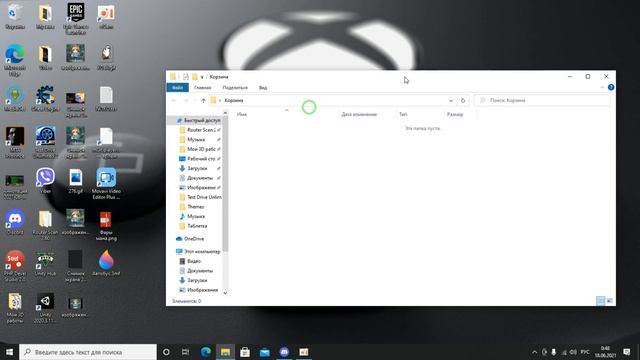Click the back navigation arrow in Explorer

pos(174,100)
